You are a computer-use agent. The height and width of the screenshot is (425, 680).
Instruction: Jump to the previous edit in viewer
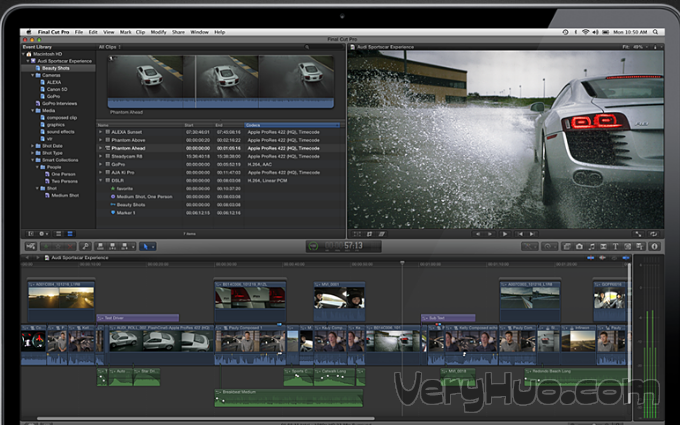[520, 234]
